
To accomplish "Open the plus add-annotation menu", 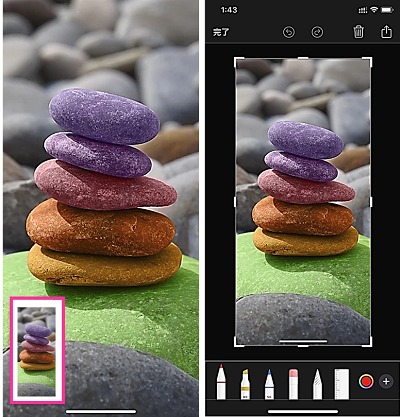I will 386,381.
